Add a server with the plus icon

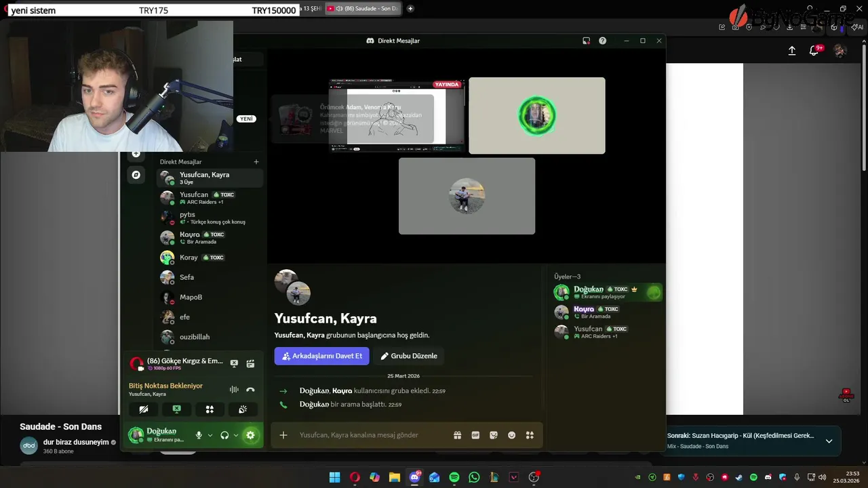pos(136,154)
